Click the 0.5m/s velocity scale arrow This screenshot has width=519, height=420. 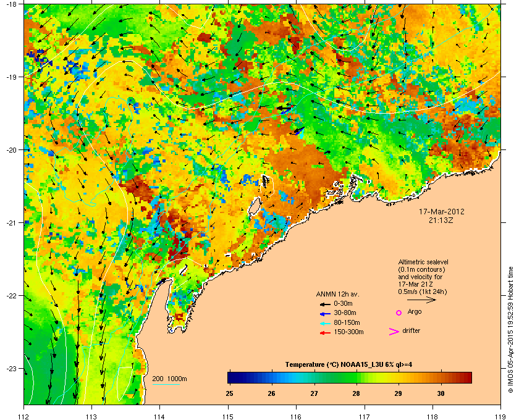coord(421,300)
